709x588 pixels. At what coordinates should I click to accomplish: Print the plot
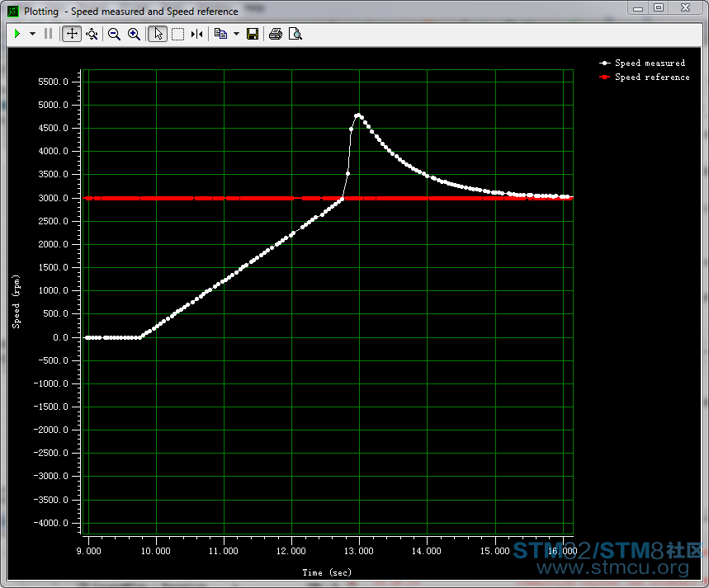276,34
